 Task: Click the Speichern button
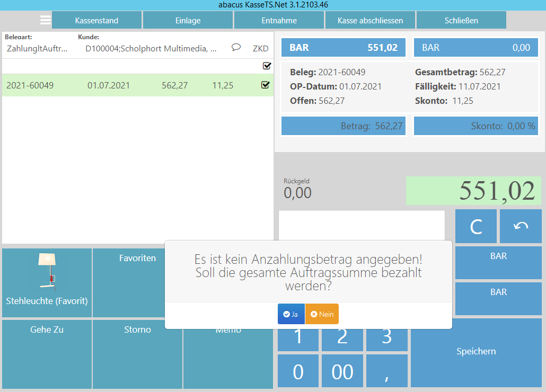tap(476, 352)
